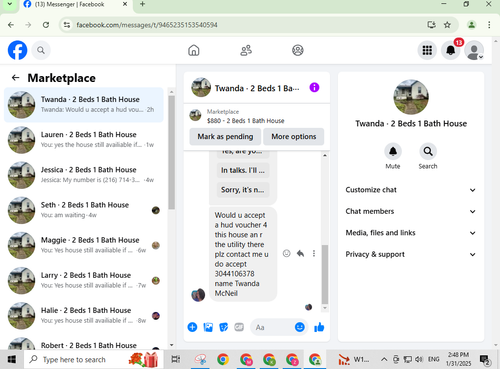Select quick reply 'In talks. I'll ...'
The height and width of the screenshot is (369, 500).
(243, 170)
